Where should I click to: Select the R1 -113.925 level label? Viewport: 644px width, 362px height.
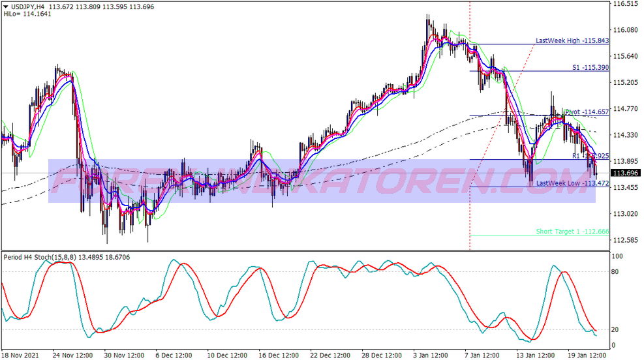coord(590,156)
